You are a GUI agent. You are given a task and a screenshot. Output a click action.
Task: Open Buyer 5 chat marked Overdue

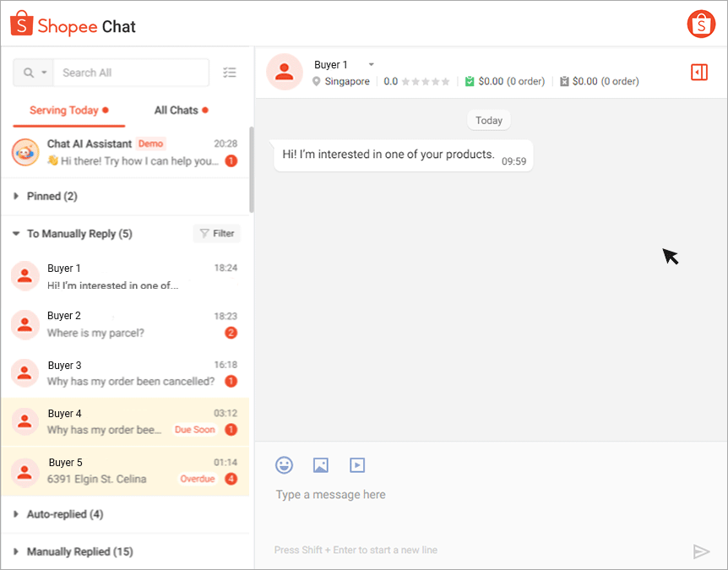(x=125, y=471)
